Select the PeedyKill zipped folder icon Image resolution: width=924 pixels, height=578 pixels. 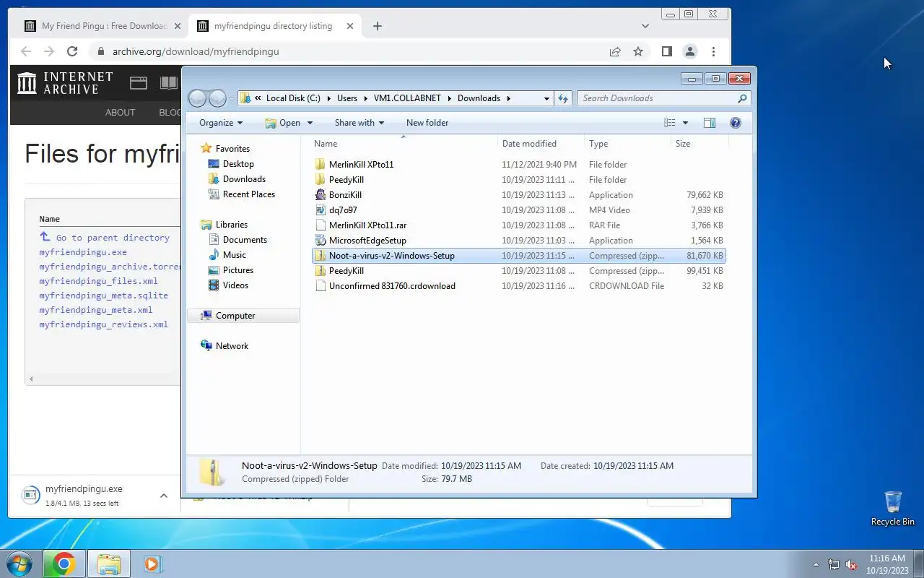coord(321,271)
